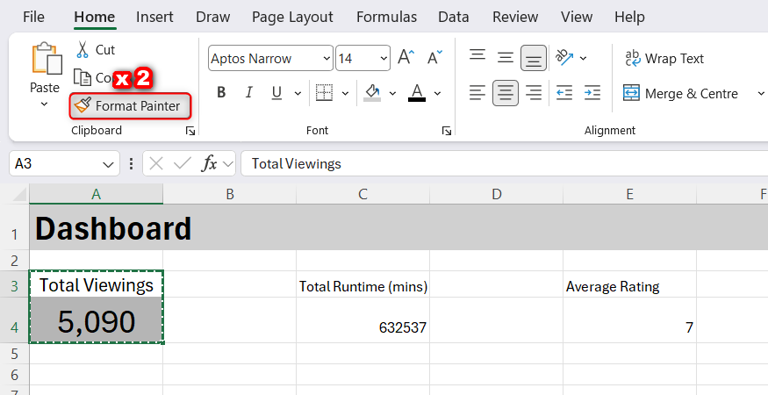
Task: Expand the underline style dropdown arrow
Action: coord(298,93)
